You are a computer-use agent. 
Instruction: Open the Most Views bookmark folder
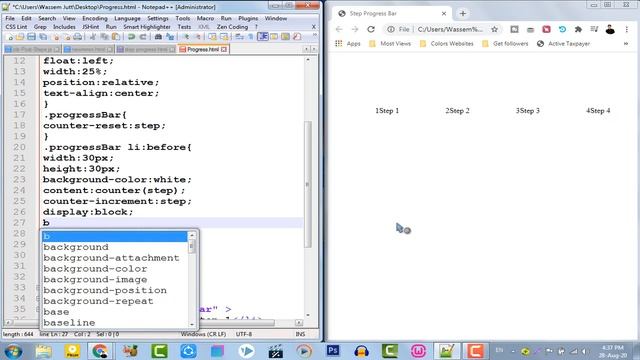click(x=390, y=44)
